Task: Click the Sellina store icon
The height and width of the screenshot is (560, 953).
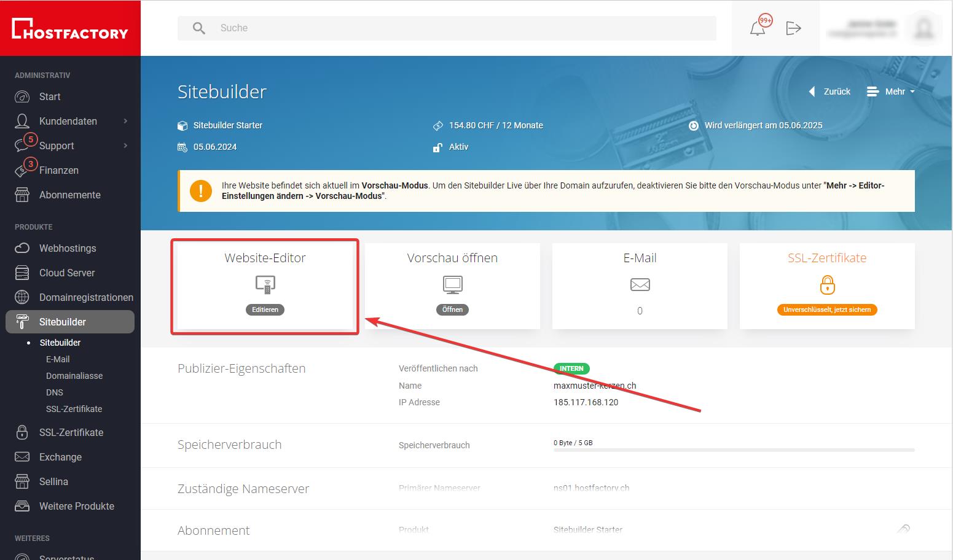Action: [x=22, y=481]
